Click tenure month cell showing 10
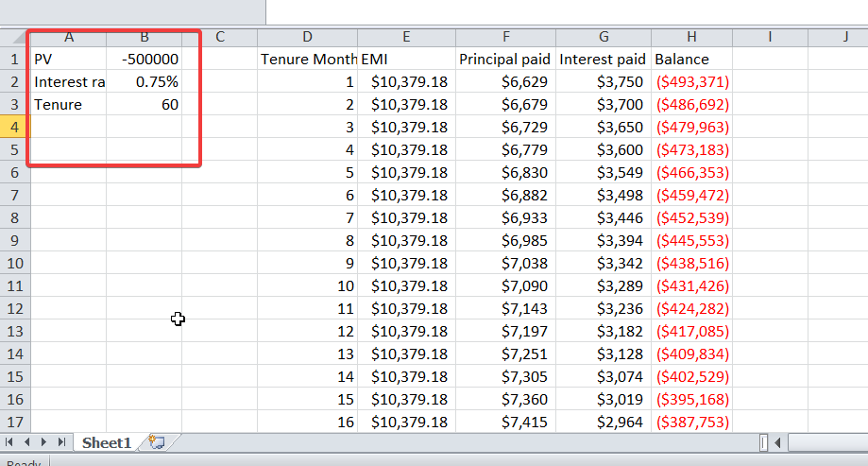This screenshot has height=466, width=868. point(307,285)
